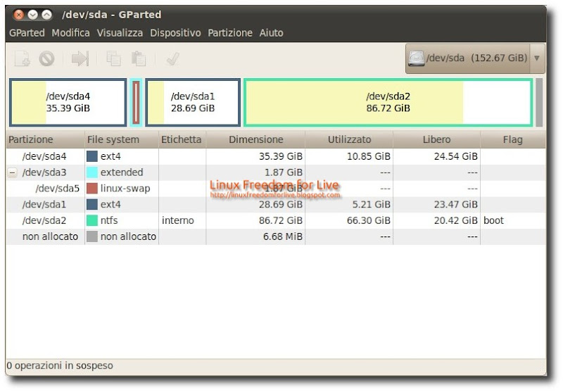The width and height of the screenshot is (563, 392).
Task: Select the /dev/sda1 row in partition list
Action: pyautogui.click(x=276, y=205)
